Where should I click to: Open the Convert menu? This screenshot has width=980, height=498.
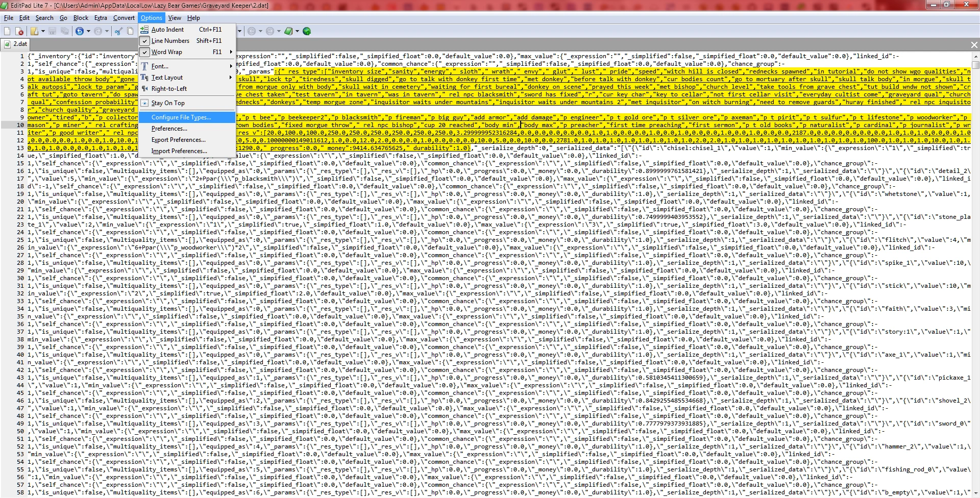(x=124, y=18)
